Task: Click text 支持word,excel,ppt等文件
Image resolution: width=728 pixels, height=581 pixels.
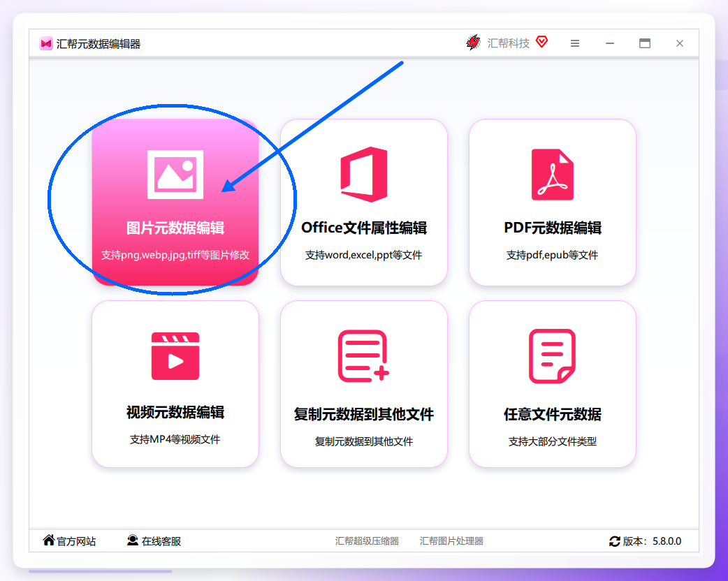Action: point(363,255)
